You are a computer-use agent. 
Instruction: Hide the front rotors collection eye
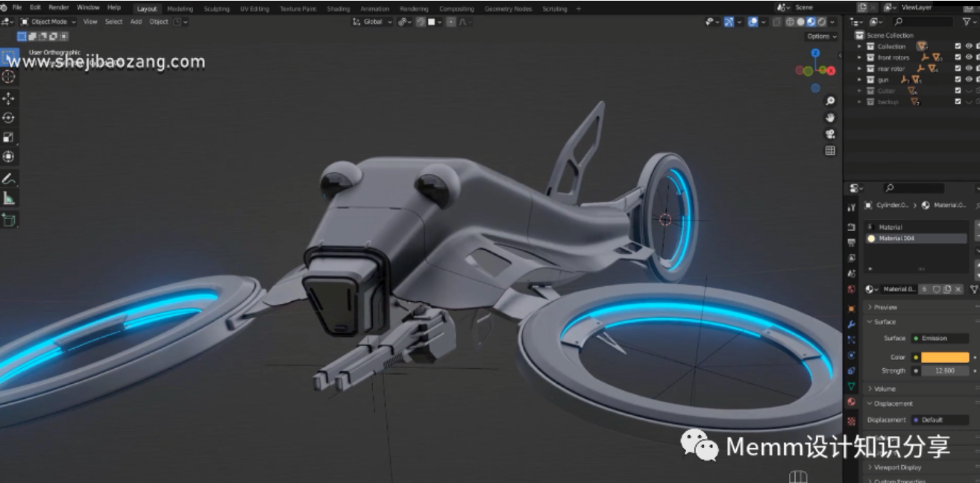tap(969, 57)
